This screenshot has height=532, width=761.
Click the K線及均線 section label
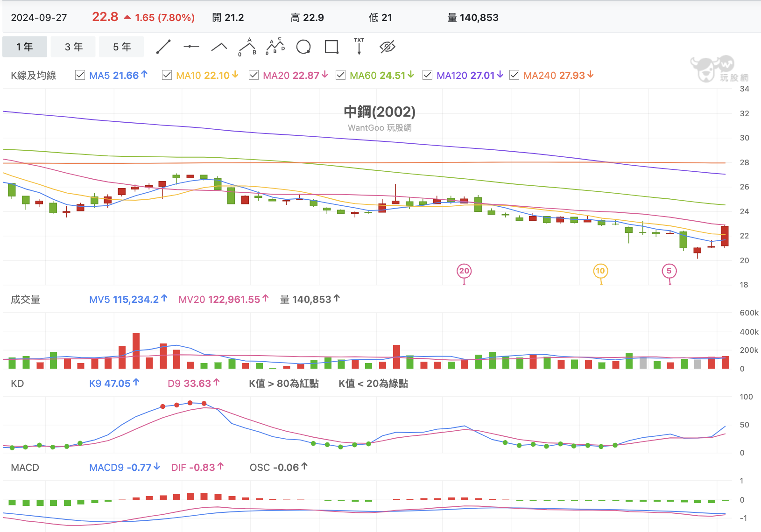34,75
